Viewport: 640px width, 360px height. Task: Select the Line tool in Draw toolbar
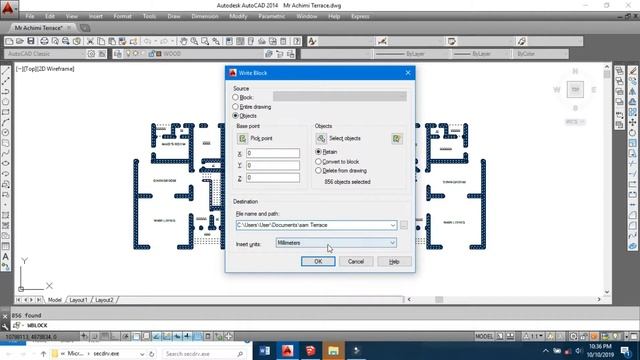pos(6,71)
